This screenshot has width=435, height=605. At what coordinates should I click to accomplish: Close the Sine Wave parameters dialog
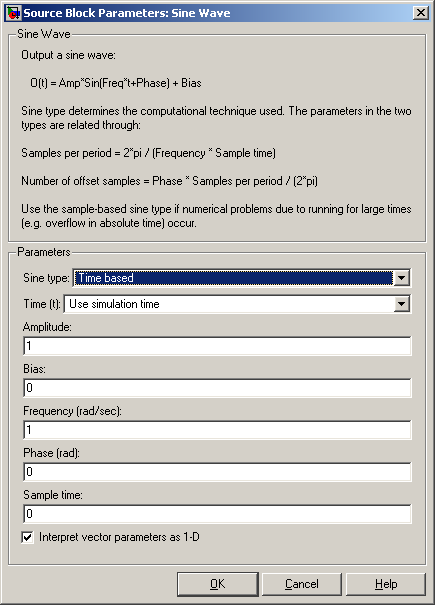tap(420, 13)
